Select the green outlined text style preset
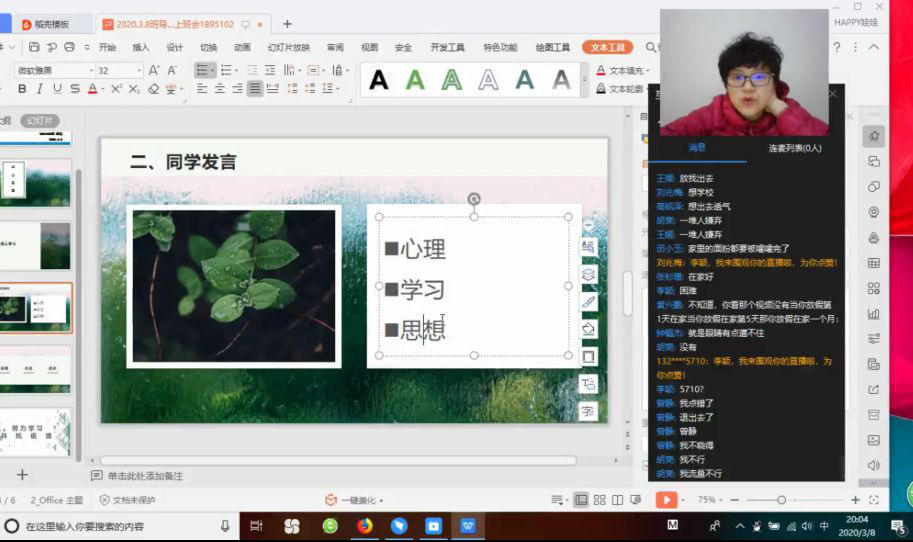 click(452, 80)
